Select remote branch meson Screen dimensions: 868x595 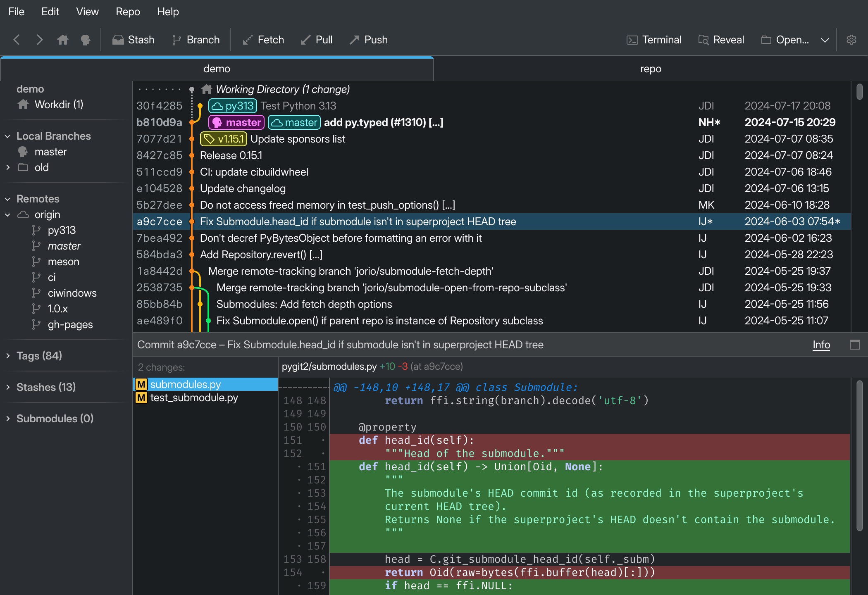[x=66, y=262]
